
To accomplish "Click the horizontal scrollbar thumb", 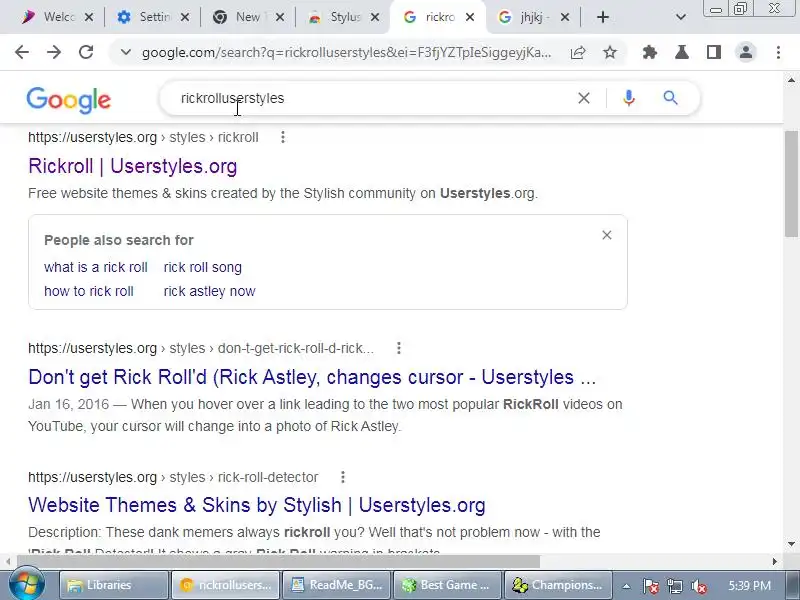I will (278, 561).
